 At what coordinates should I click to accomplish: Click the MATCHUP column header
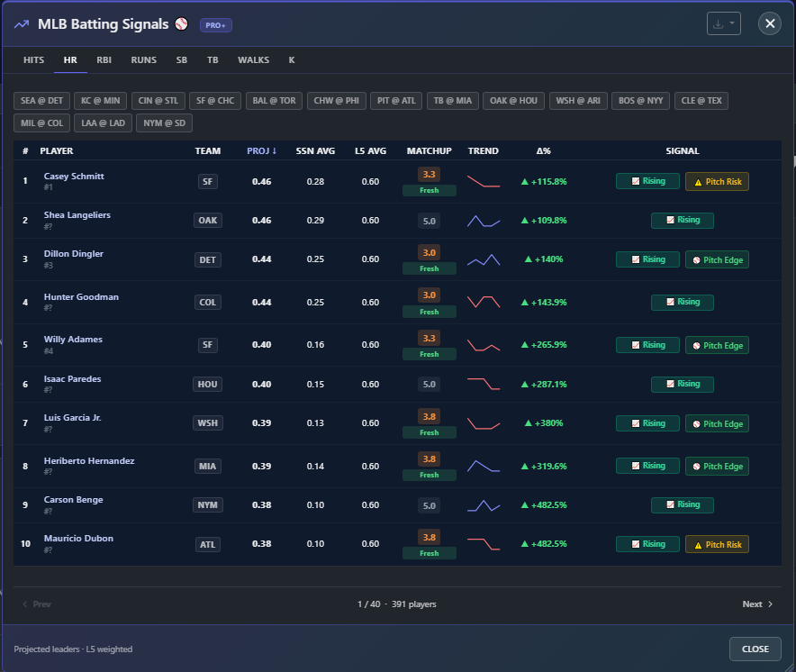[x=429, y=150]
